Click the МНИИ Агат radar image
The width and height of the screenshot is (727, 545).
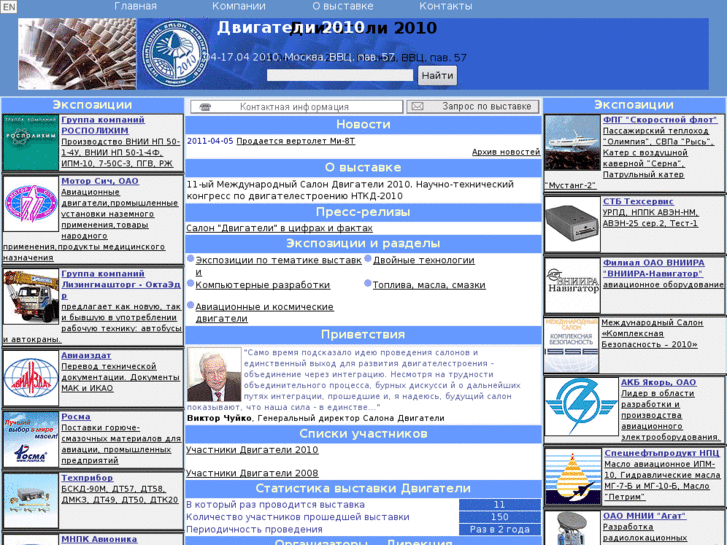(x=572, y=528)
